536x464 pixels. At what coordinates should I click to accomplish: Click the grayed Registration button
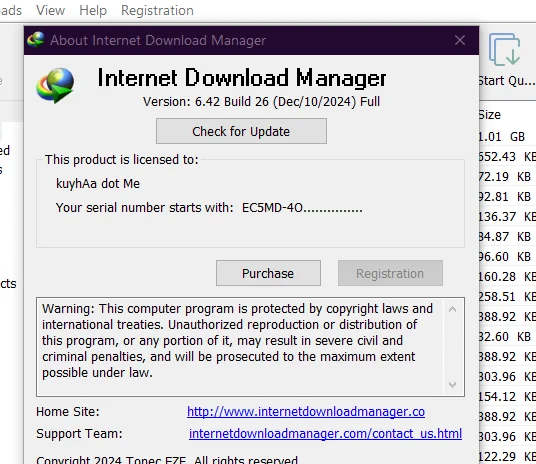click(x=390, y=273)
